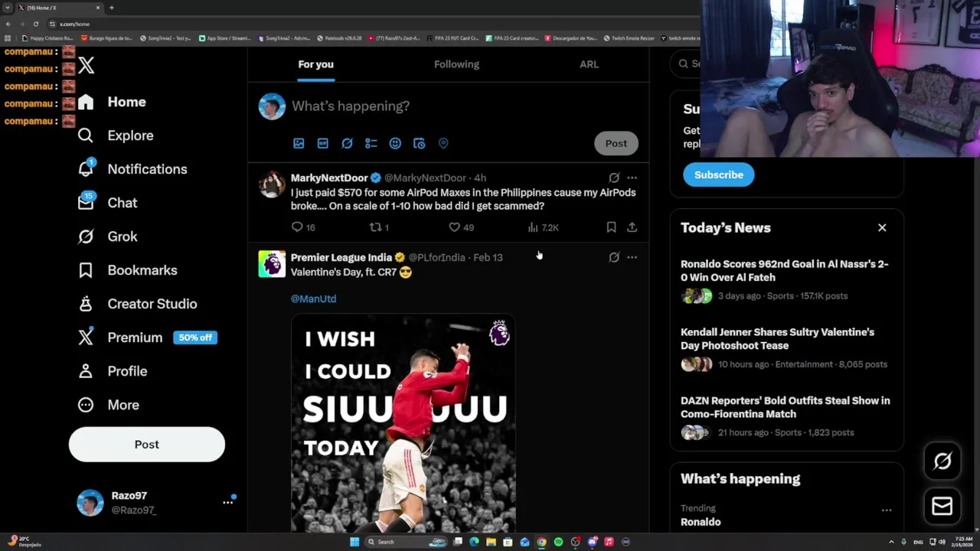
Task: Open more options on MarkyNextDoor's post
Action: point(632,178)
